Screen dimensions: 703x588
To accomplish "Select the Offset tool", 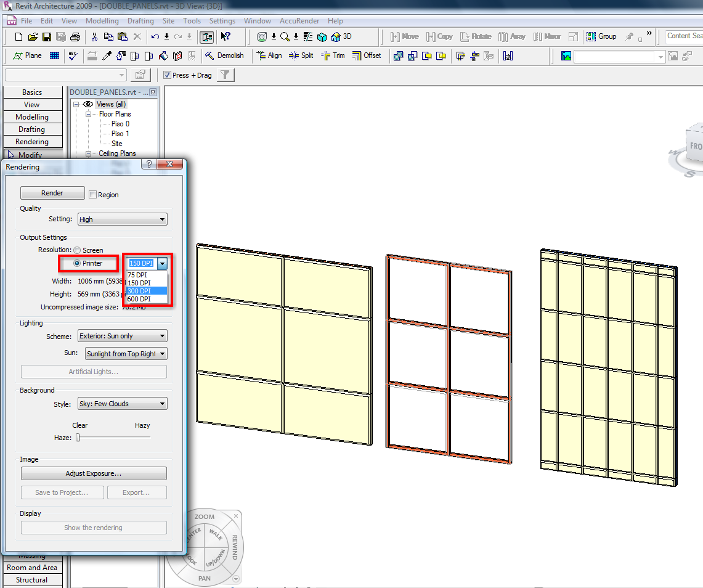I will coord(367,55).
